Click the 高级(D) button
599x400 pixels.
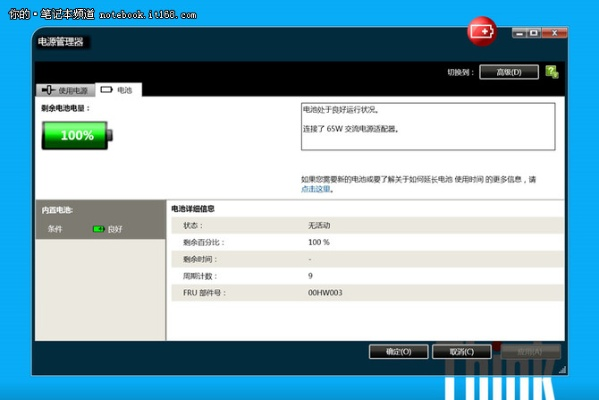(509, 72)
